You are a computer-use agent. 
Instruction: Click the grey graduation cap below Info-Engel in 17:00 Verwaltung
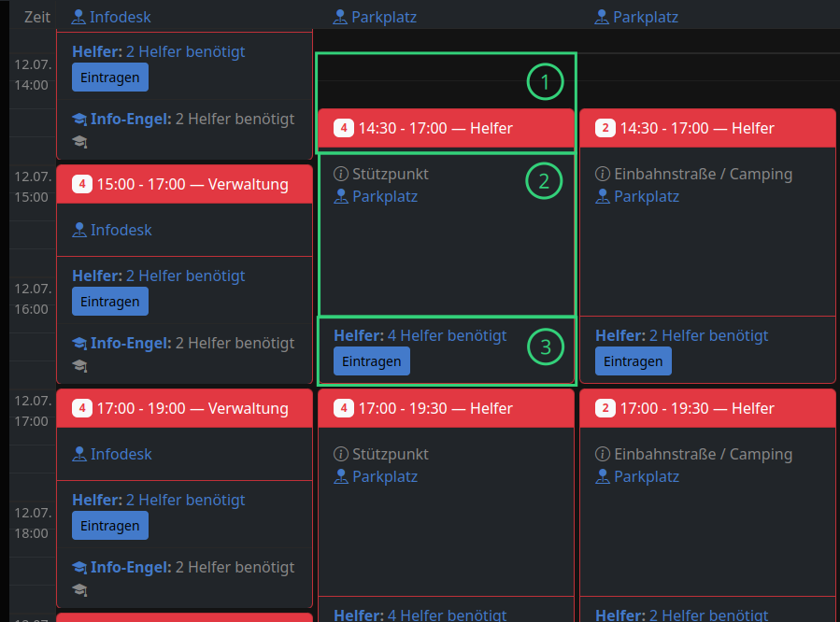(x=79, y=589)
